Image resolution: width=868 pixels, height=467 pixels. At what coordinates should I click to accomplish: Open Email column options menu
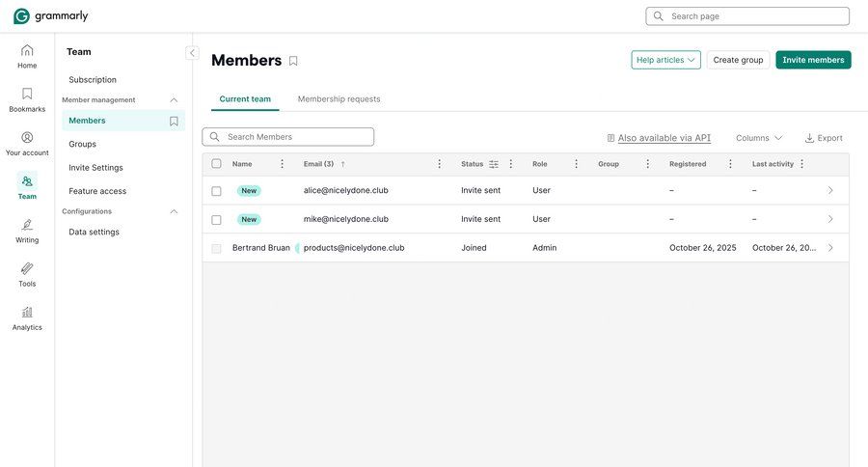click(440, 164)
